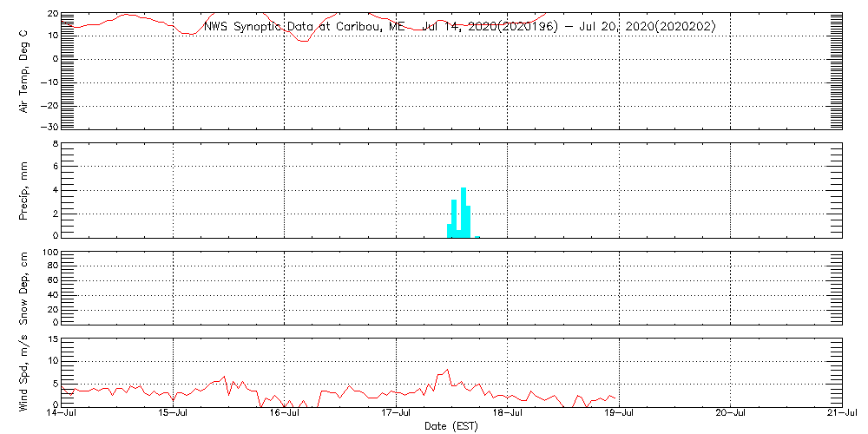Select the 20-Jul date tick label
868x434 pixels.
(731, 414)
